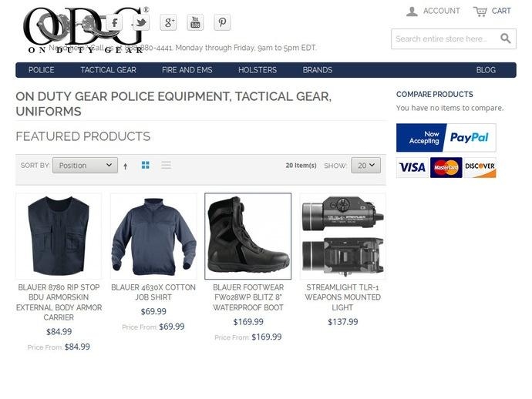This screenshot has width=532, height=399.
Task: Open the YouTube social icon
Action: [x=195, y=22]
